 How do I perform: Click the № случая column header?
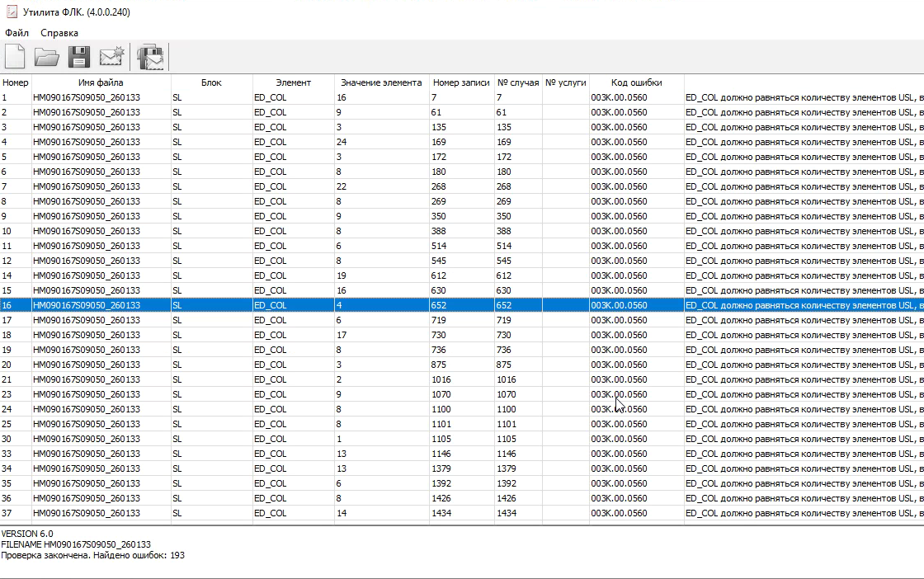click(517, 82)
